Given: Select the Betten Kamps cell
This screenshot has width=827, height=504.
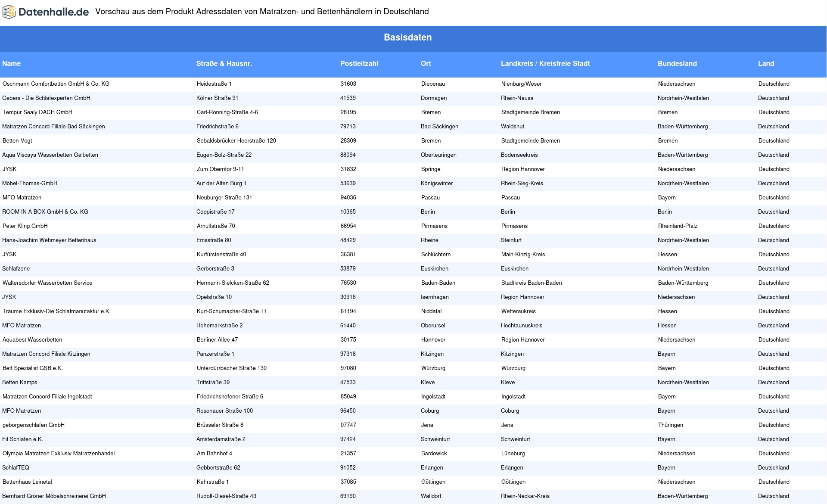Looking at the screenshot, I should [x=20, y=383].
